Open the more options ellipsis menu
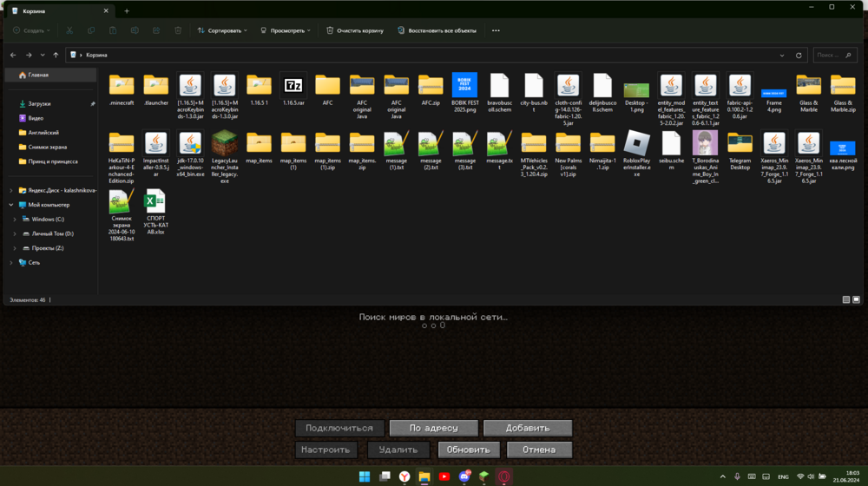The height and width of the screenshot is (486, 868). (x=496, y=30)
